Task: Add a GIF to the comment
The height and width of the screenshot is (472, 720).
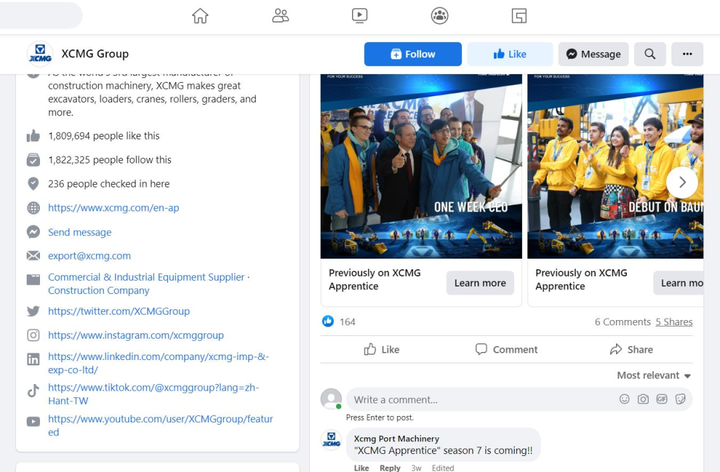Action: click(662, 399)
